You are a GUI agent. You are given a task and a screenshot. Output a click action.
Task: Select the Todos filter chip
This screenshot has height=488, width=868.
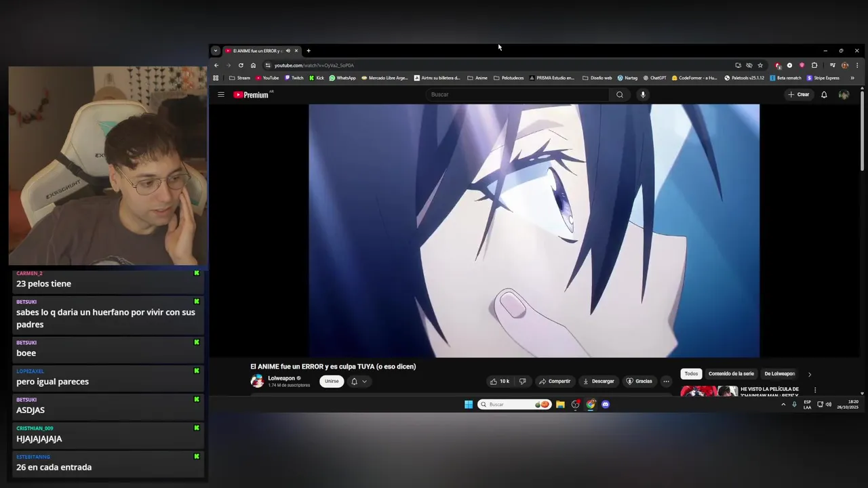[x=691, y=374]
